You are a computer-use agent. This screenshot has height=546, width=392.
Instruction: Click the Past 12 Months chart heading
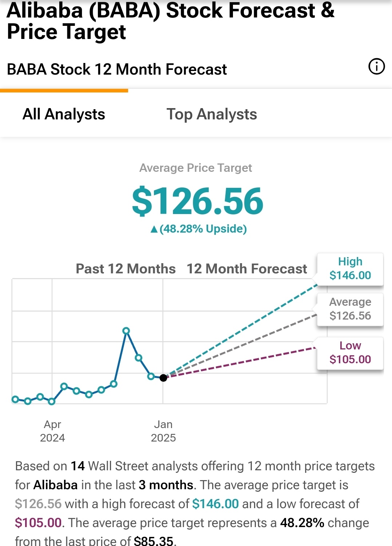[126, 269]
